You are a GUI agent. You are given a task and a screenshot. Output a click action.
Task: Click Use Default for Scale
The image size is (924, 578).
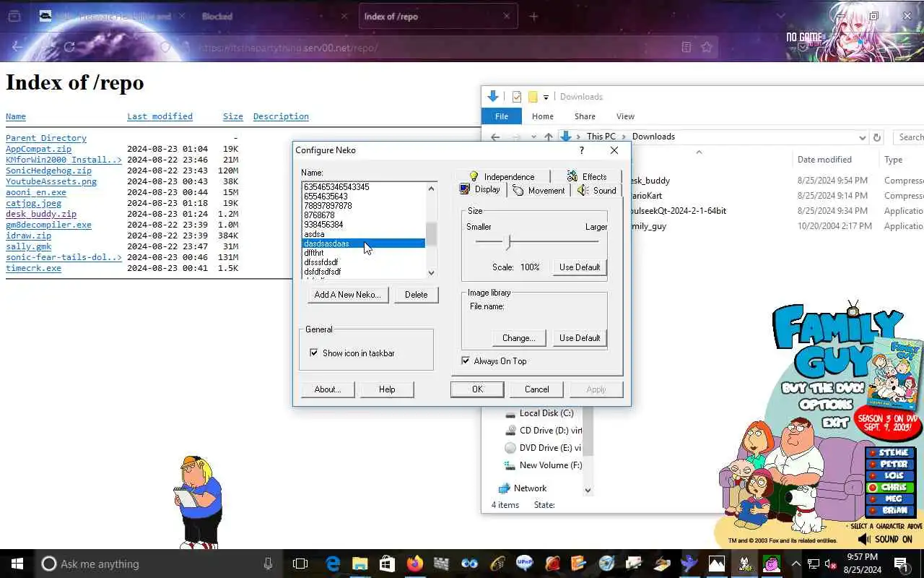(580, 267)
